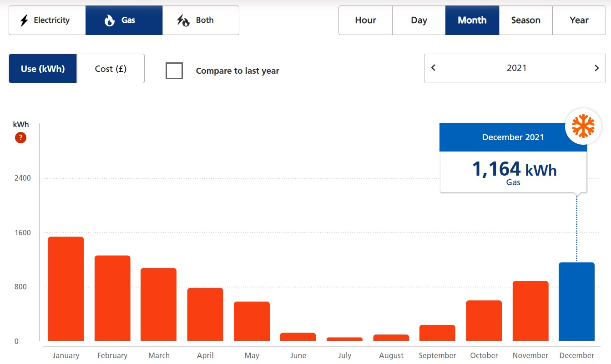Image resolution: width=611 pixels, height=364 pixels.
Task: Select the Month view tab
Action: (472, 20)
